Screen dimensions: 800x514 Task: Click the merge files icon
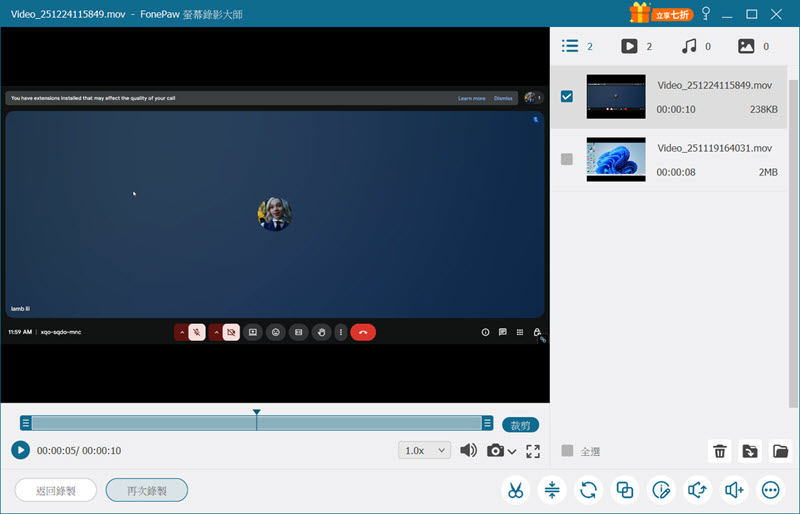(x=625, y=490)
